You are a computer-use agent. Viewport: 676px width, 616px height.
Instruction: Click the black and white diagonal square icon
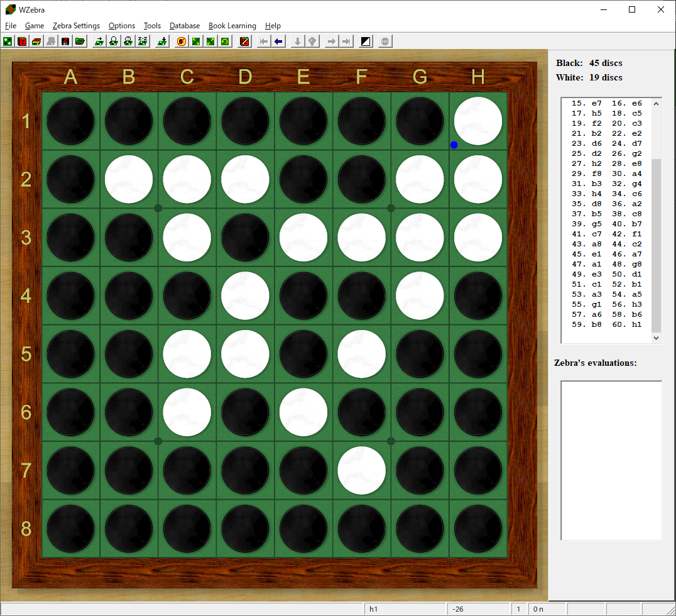[x=366, y=41]
